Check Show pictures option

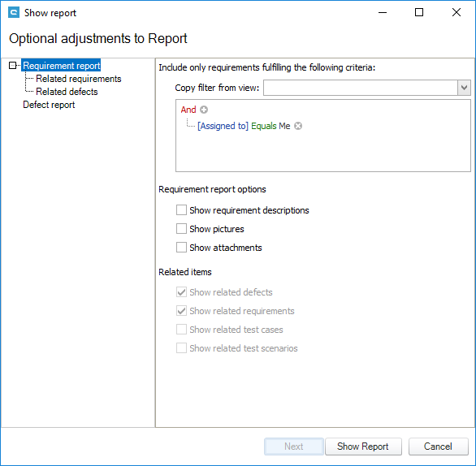(x=181, y=229)
